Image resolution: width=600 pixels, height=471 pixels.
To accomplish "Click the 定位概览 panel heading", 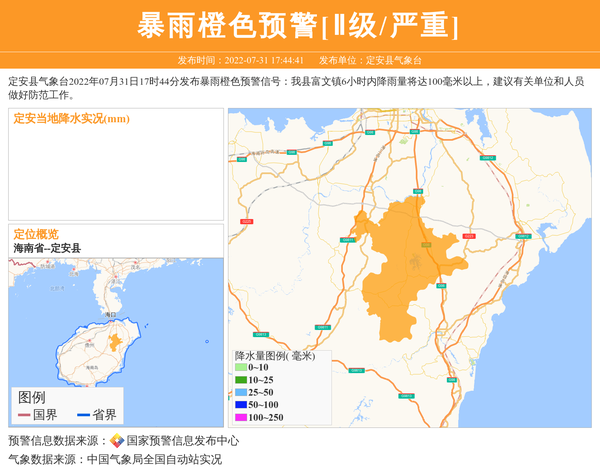I will pyautogui.click(x=36, y=234).
